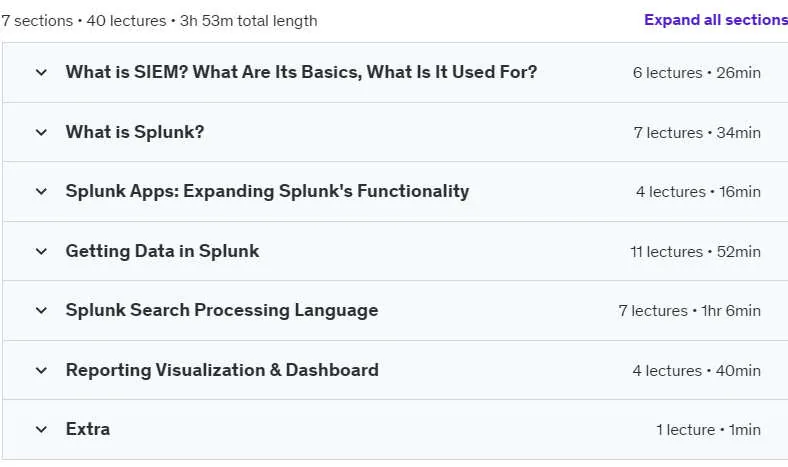Open the What is SIEM section title
The image size is (788, 467).
click(302, 72)
